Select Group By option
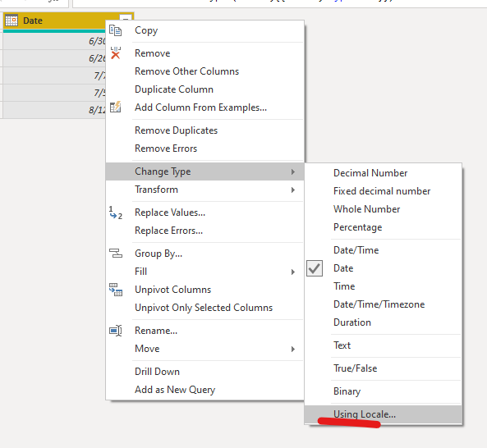 pos(204,254)
